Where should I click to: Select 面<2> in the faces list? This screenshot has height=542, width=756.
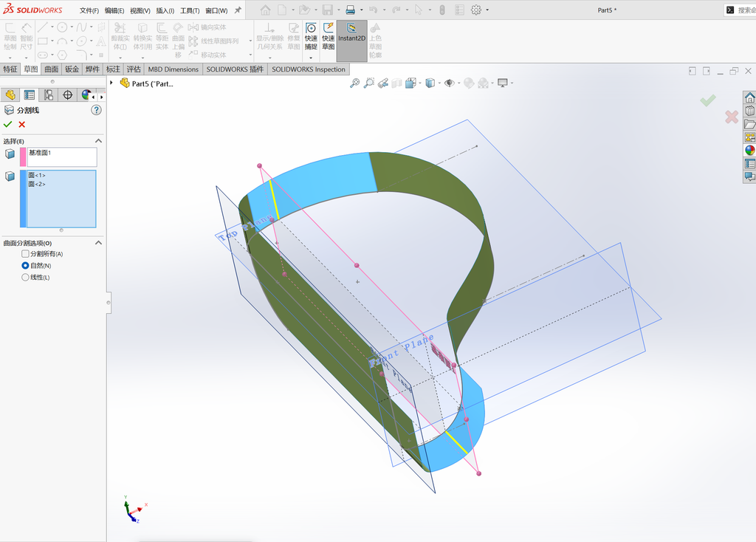[x=37, y=184]
